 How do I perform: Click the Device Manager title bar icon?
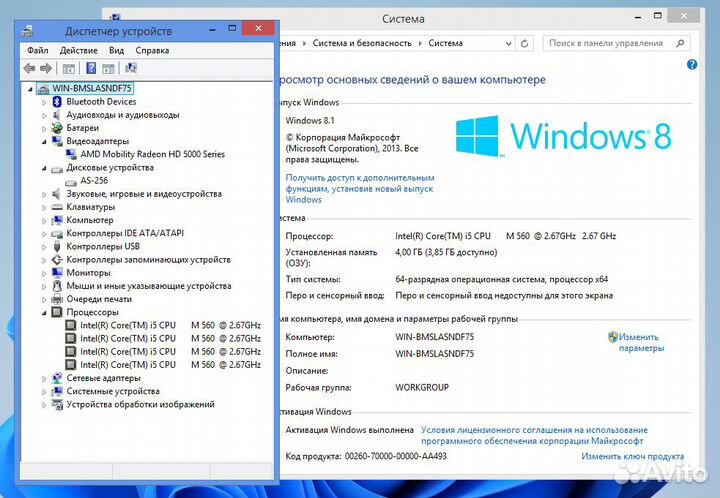tap(28, 31)
